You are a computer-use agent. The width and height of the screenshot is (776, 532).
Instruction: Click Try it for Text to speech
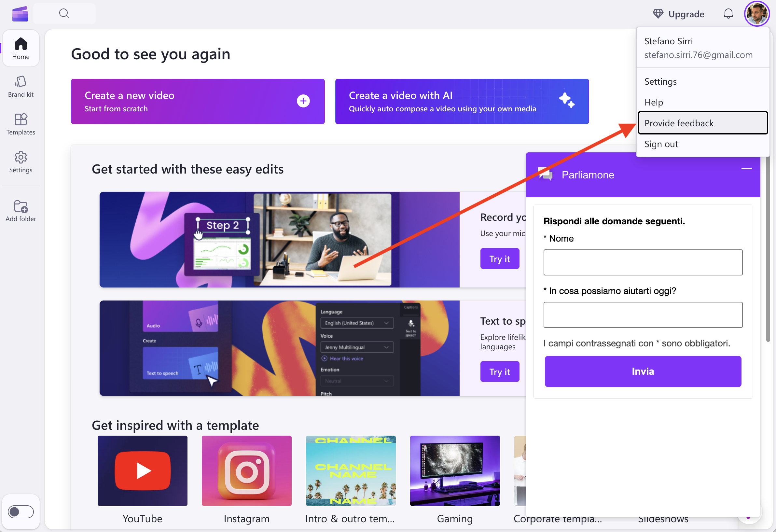[x=500, y=371]
